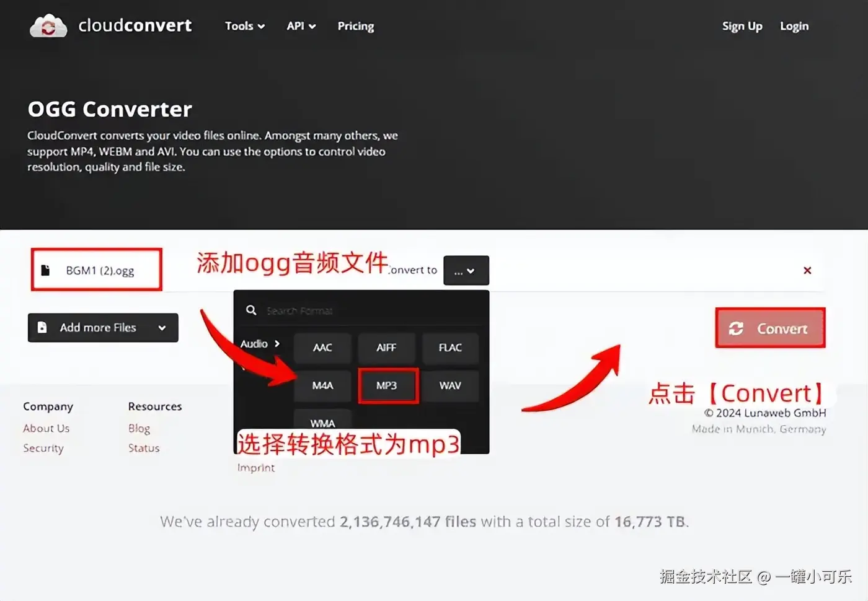Open the Tools dropdown menu
The image size is (868, 601).
click(x=245, y=26)
